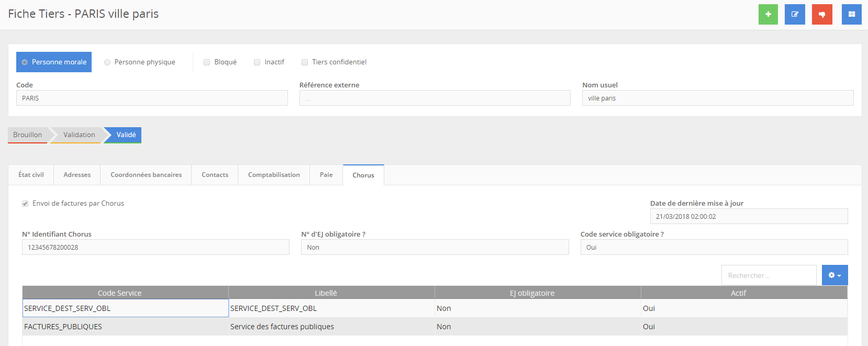Click the red thumbs-down reject icon
The image size is (868, 346).
(822, 14)
